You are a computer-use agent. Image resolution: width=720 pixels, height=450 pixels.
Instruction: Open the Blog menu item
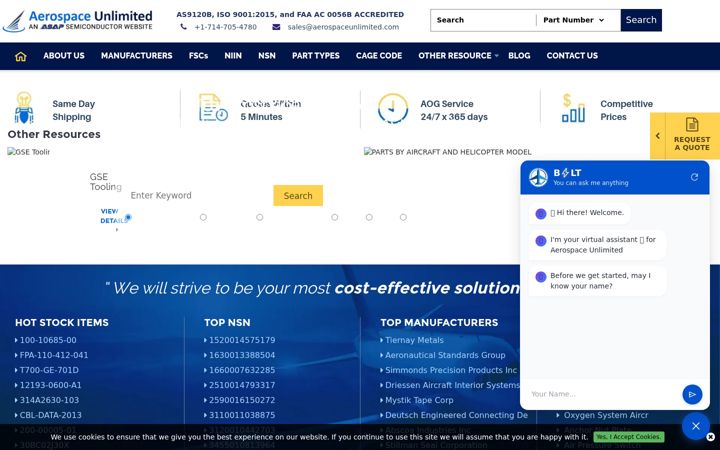(519, 56)
